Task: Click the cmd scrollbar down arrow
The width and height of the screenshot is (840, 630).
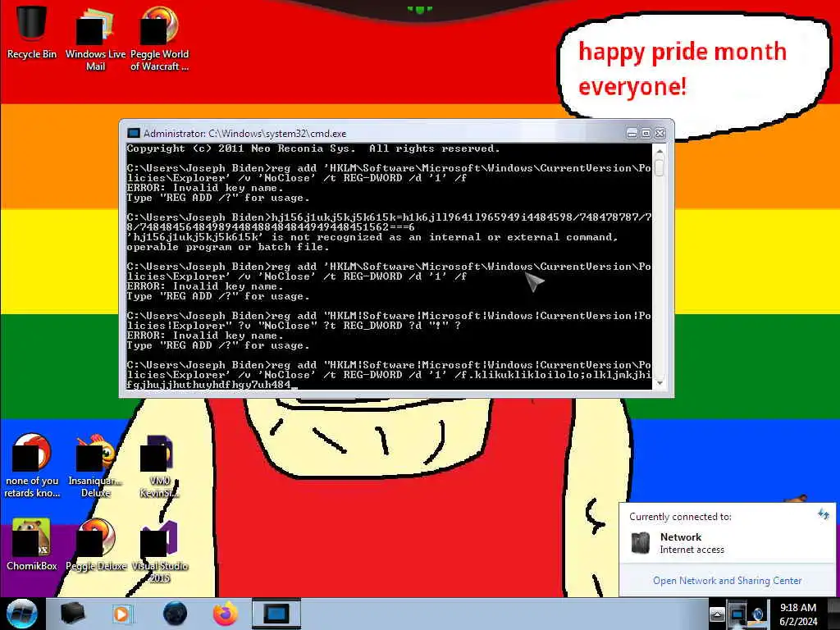Action: (x=660, y=383)
